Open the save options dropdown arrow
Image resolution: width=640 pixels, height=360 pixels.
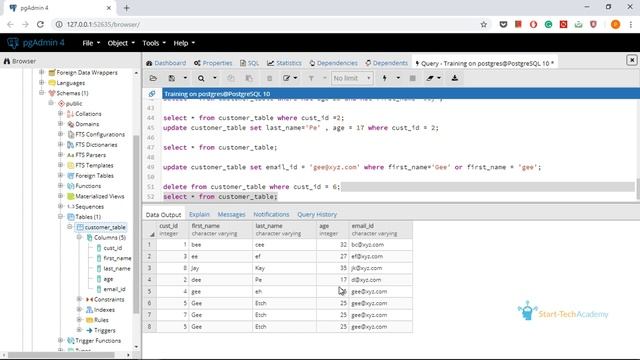(x=185, y=78)
